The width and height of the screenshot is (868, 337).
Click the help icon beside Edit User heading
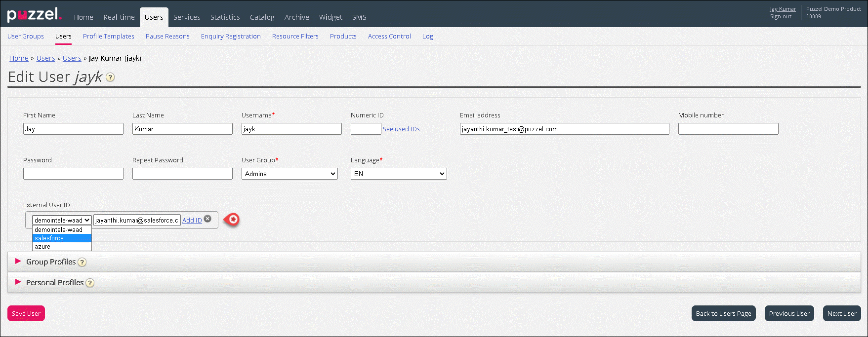click(x=110, y=77)
